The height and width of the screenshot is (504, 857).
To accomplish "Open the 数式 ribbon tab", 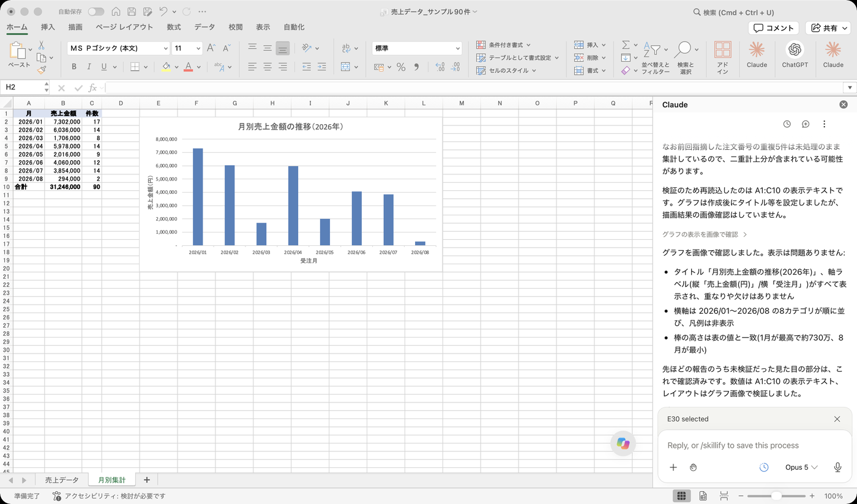I will pos(174,27).
